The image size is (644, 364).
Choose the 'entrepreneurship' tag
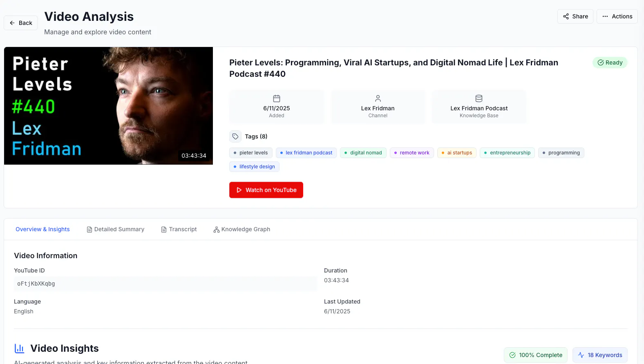coord(508,153)
